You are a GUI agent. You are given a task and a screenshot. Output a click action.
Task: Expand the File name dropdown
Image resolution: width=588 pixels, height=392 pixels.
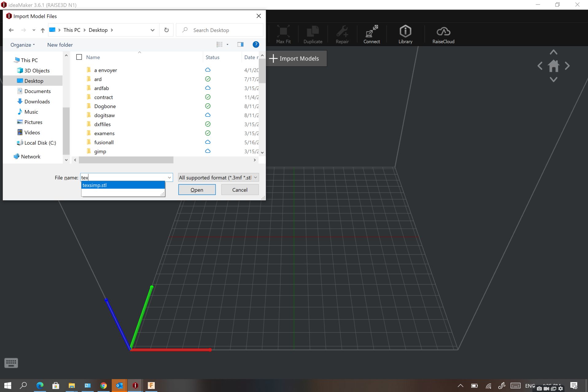(x=169, y=178)
